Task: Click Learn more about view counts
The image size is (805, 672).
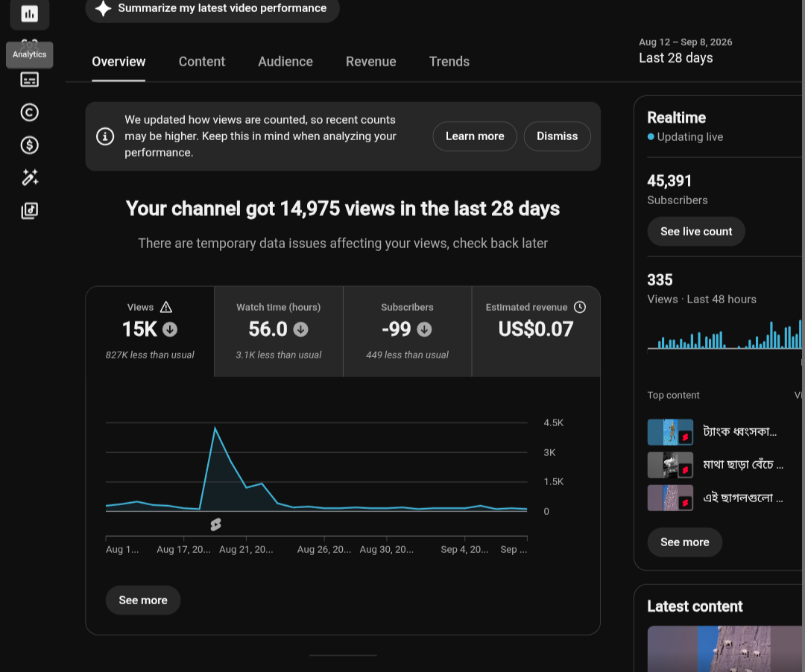Action: (x=475, y=136)
